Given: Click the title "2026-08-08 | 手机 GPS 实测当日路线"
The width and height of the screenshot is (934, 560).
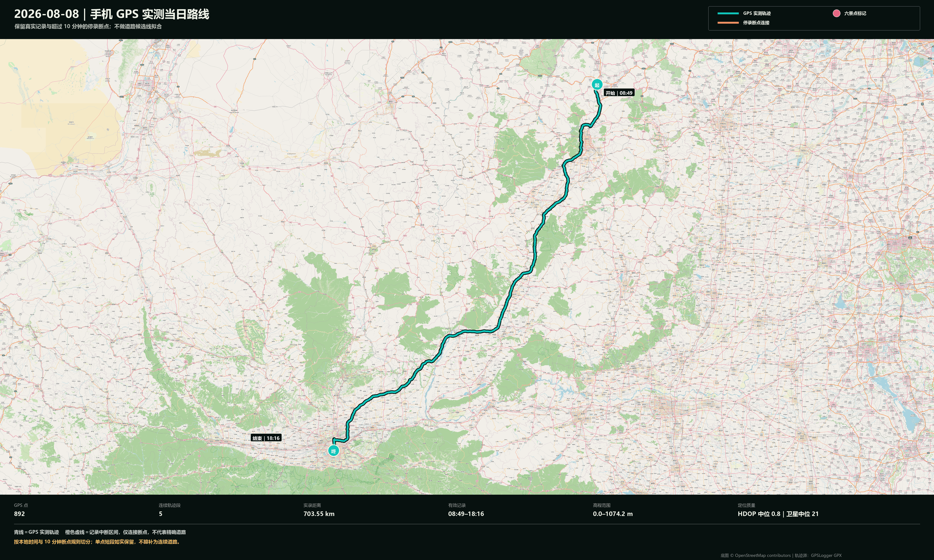Looking at the screenshot, I should [112, 14].
